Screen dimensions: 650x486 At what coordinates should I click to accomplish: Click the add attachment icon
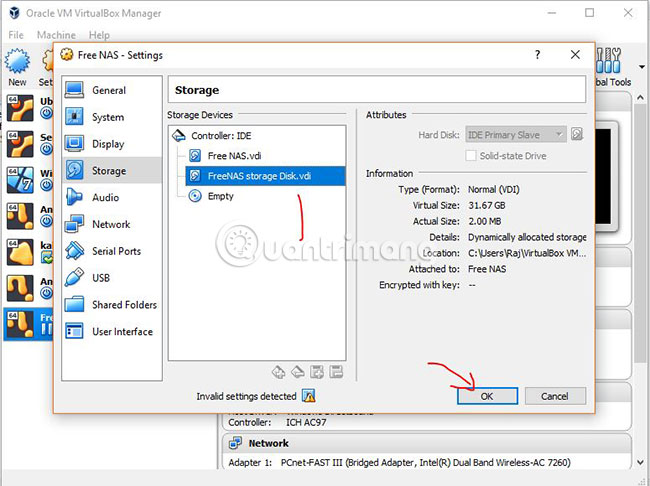317,372
